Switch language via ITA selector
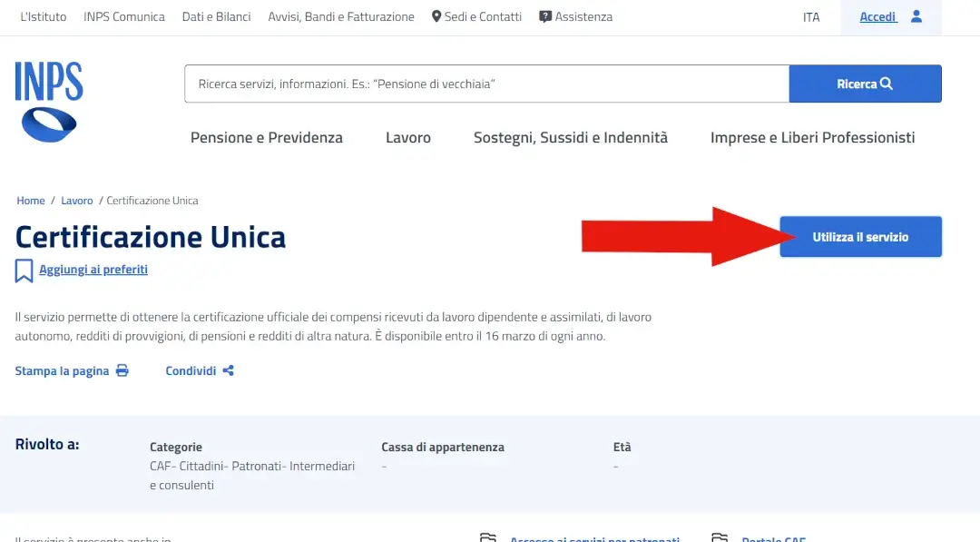 click(811, 17)
